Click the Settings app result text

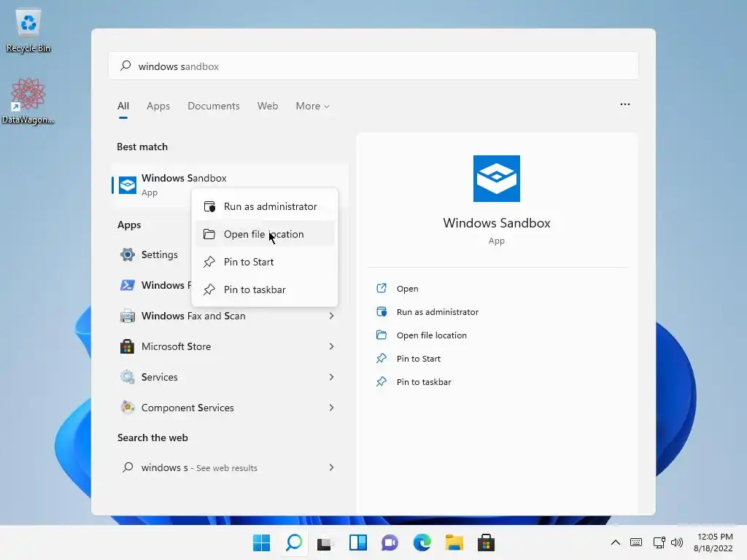(159, 254)
